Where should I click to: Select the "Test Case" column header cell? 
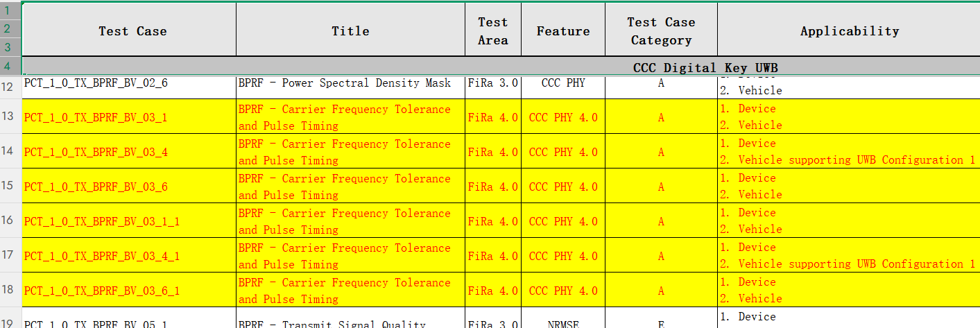pos(132,31)
